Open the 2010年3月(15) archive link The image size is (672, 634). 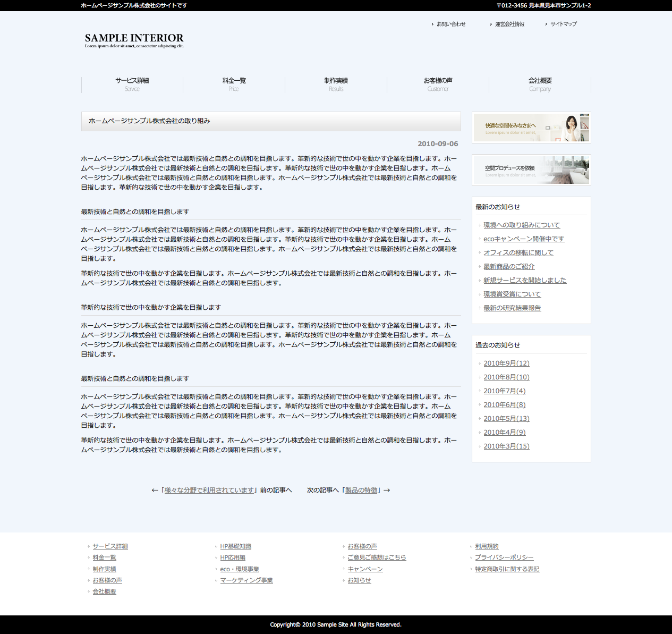506,446
